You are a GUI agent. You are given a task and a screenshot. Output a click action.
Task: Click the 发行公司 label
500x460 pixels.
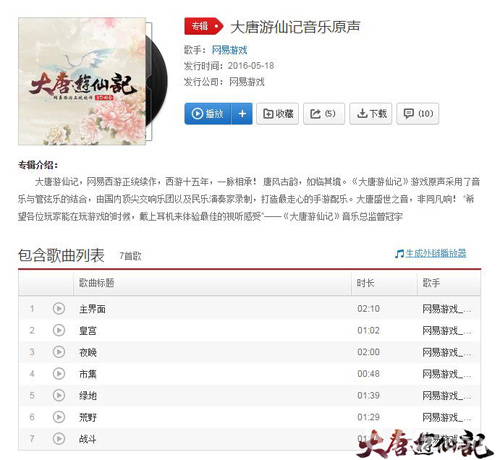click(204, 82)
